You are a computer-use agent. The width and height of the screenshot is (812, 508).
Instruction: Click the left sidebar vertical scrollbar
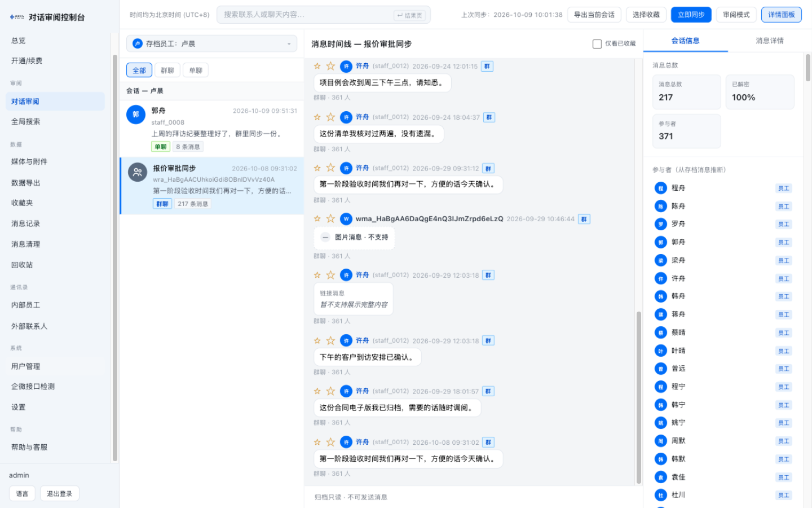coord(115,259)
